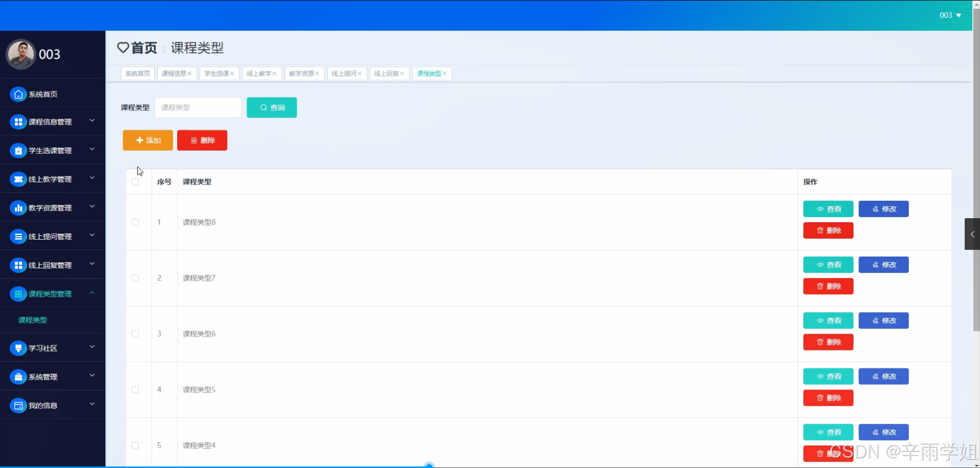The image size is (980, 468).
Task: Click the red 删除 batch delete button
Action: click(x=202, y=140)
